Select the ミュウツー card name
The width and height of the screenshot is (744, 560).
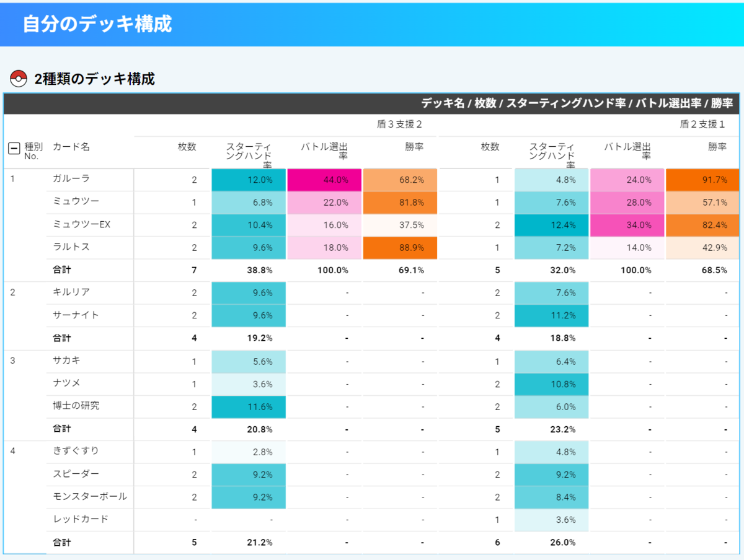76,201
